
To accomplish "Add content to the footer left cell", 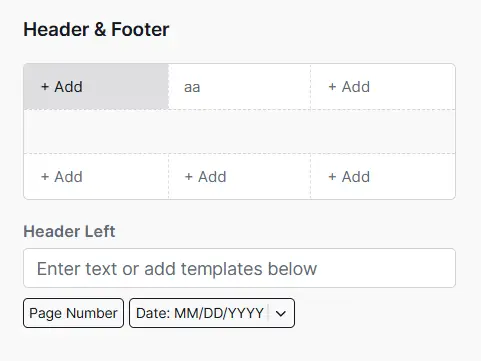I will 96,176.
